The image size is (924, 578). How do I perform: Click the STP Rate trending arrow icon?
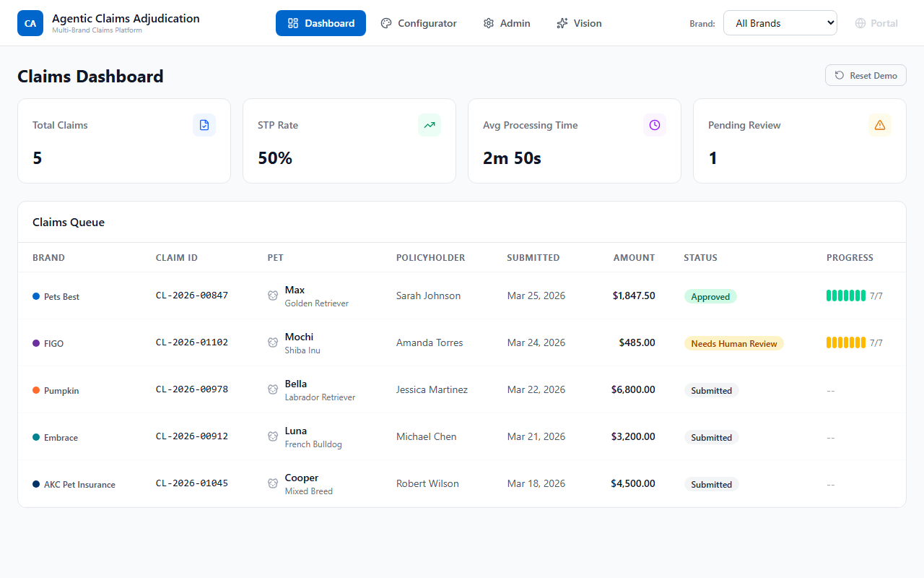pos(430,125)
